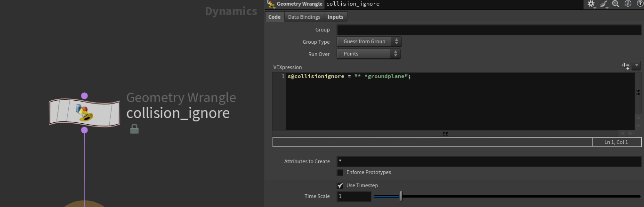The image size is (644, 207).
Task: Enable the Enforce Prototypes checkbox
Action: tap(340, 173)
